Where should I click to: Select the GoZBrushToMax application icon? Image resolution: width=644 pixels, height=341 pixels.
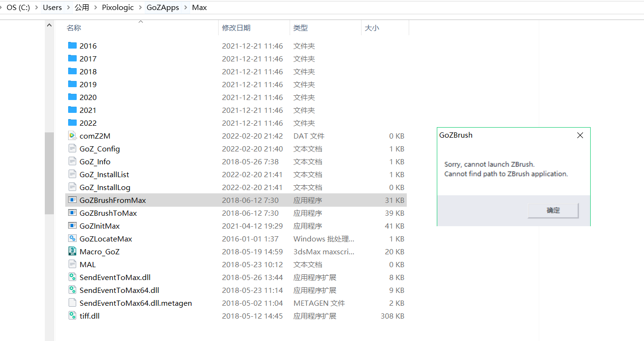(x=72, y=213)
